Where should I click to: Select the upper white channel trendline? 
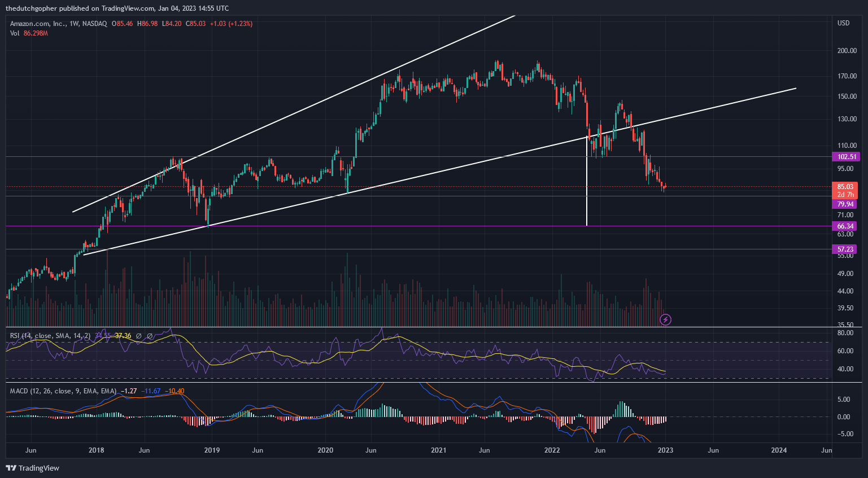294,114
